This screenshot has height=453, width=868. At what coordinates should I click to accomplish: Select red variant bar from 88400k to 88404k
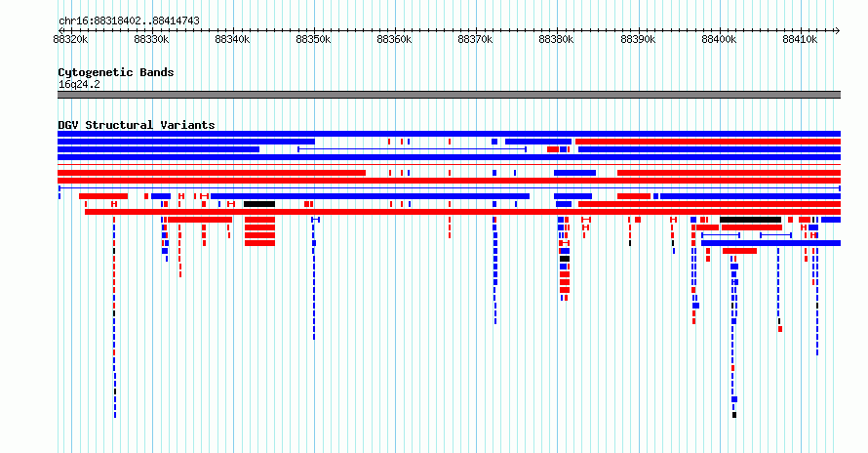[739, 251]
